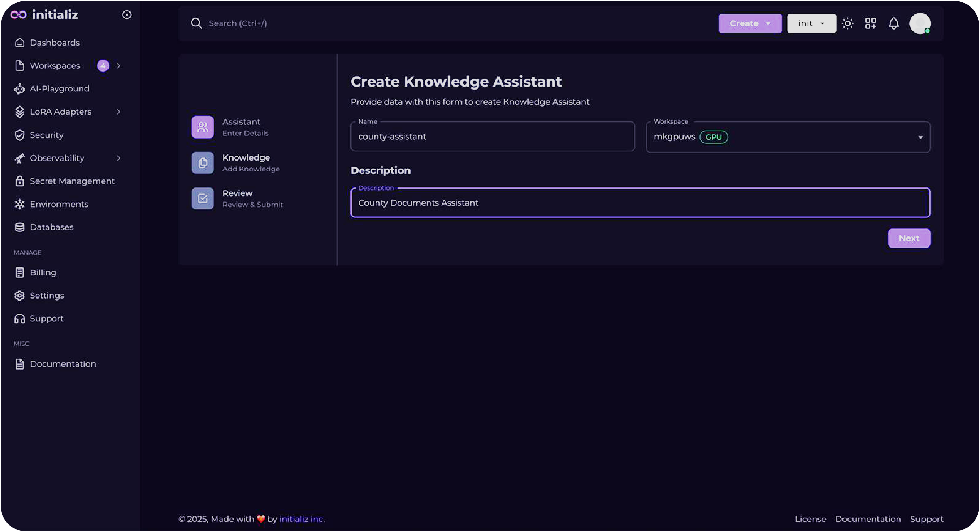Image resolution: width=980 pixels, height=532 pixels.
Task: Open notifications bell icon
Action: click(x=894, y=23)
